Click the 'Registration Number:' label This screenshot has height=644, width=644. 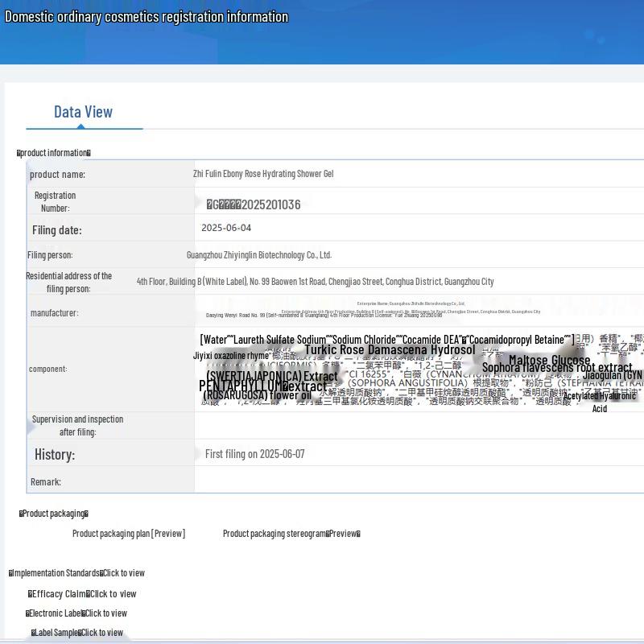tap(55, 202)
